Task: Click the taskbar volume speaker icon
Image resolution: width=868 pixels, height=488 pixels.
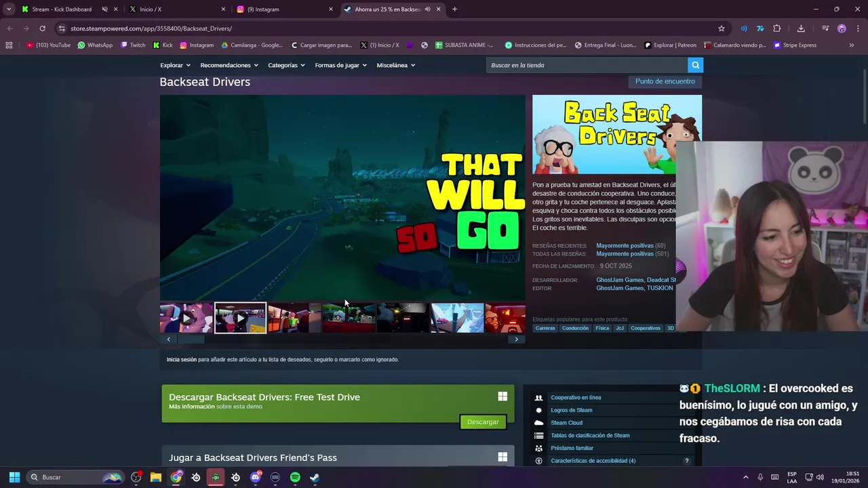Action: coord(820,477)
